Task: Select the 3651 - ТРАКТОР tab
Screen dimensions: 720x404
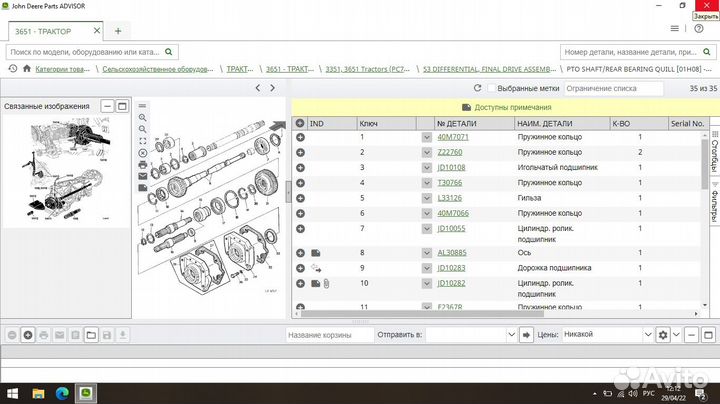Action: tap(43, 32)
